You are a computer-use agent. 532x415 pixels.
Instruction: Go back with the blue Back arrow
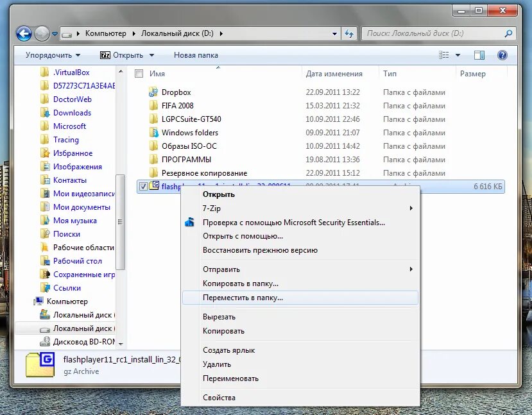pos(24,33)
